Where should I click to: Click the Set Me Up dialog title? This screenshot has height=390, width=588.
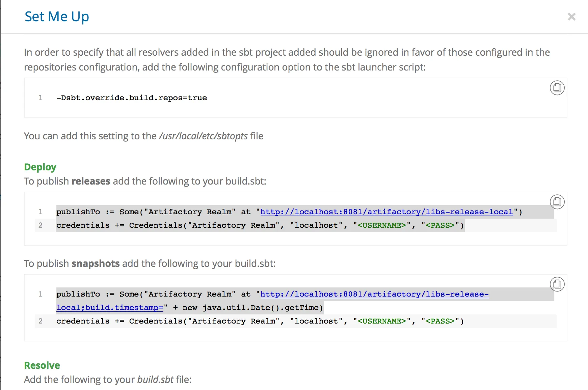pyautogui.click(x=57, y=17)
